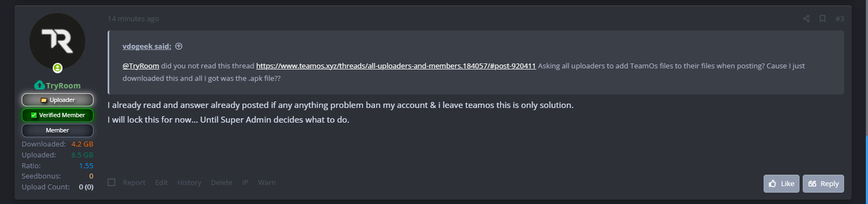Click the Uploader badge
The height and width of the screenshot is (204, 868).
click(x=58, y=100)
